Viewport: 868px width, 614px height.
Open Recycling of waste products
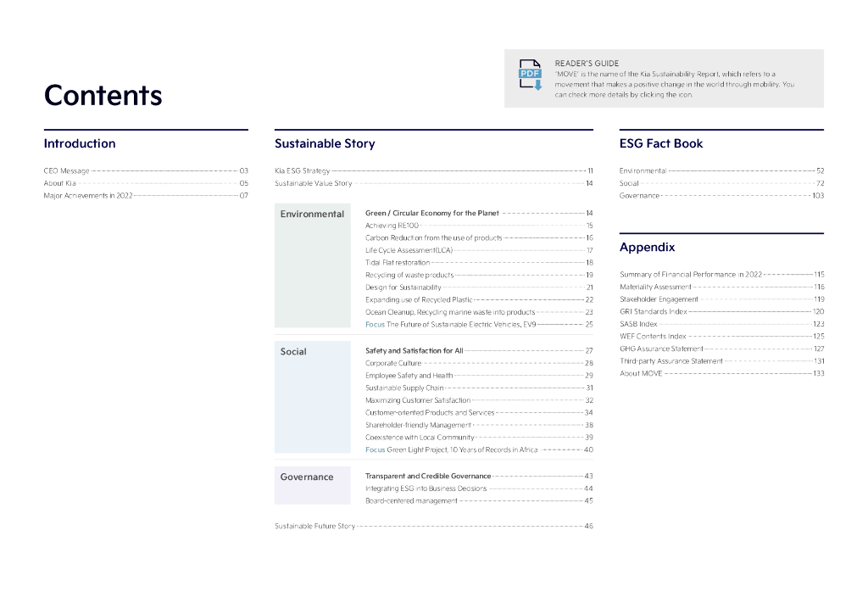click(479, 275)
